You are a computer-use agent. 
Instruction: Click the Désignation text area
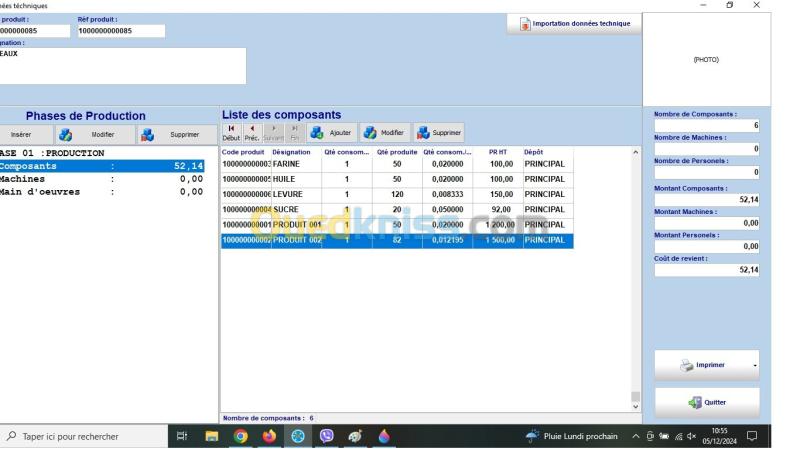122,66
